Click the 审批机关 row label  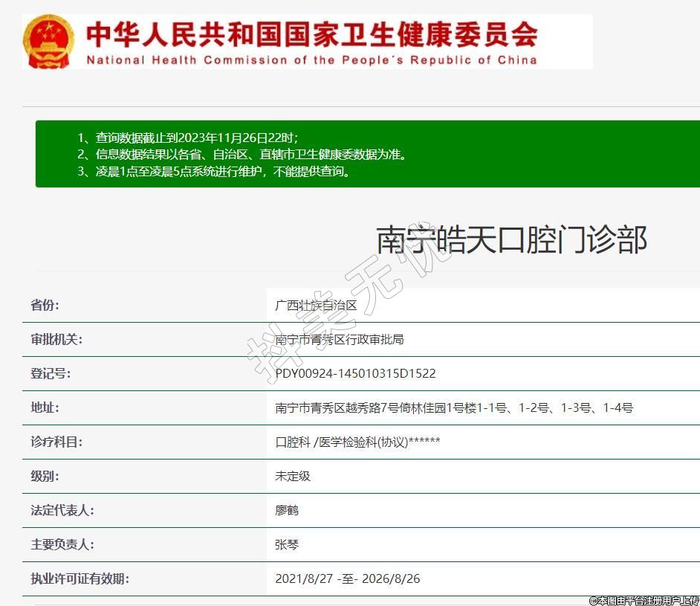coord(56,339)
